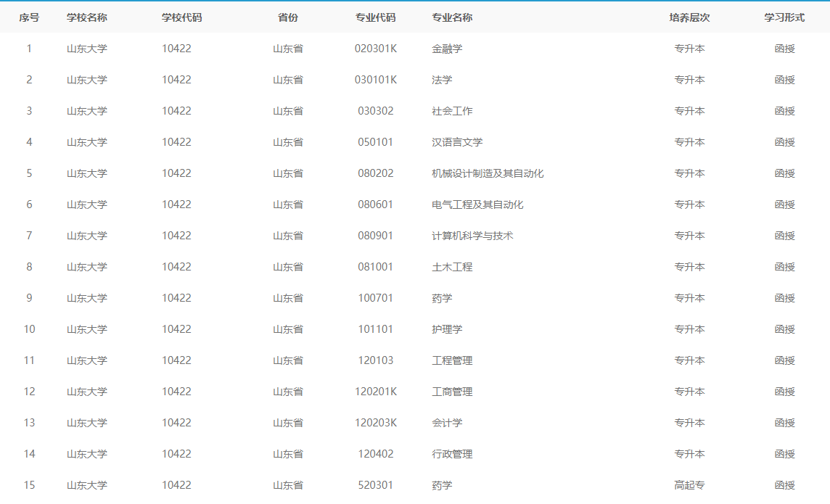
Task: Select major name 土木工程
Action: pos(452,267)
